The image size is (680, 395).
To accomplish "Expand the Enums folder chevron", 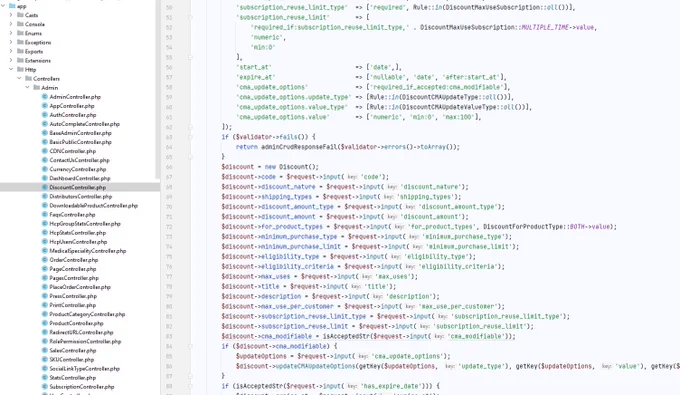I will [11, 33].
